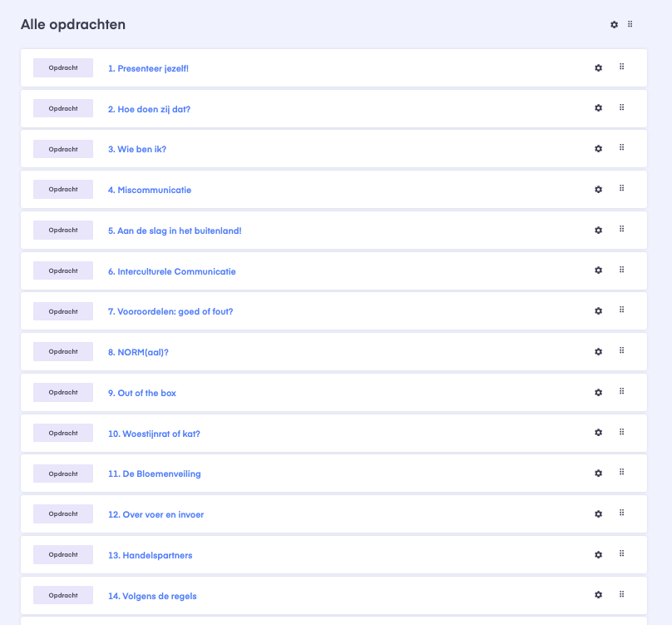This screenshot has width=672, height=625.
Task: Click drag handle for 13. Handelspartners
Action: coord(621,553)
